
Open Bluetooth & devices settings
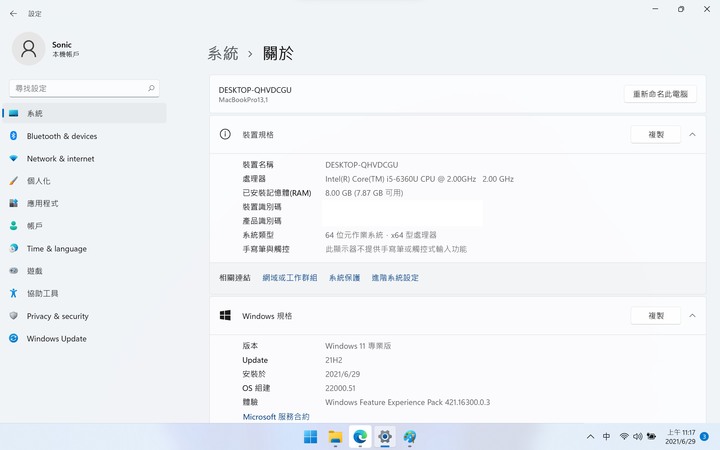84,136
